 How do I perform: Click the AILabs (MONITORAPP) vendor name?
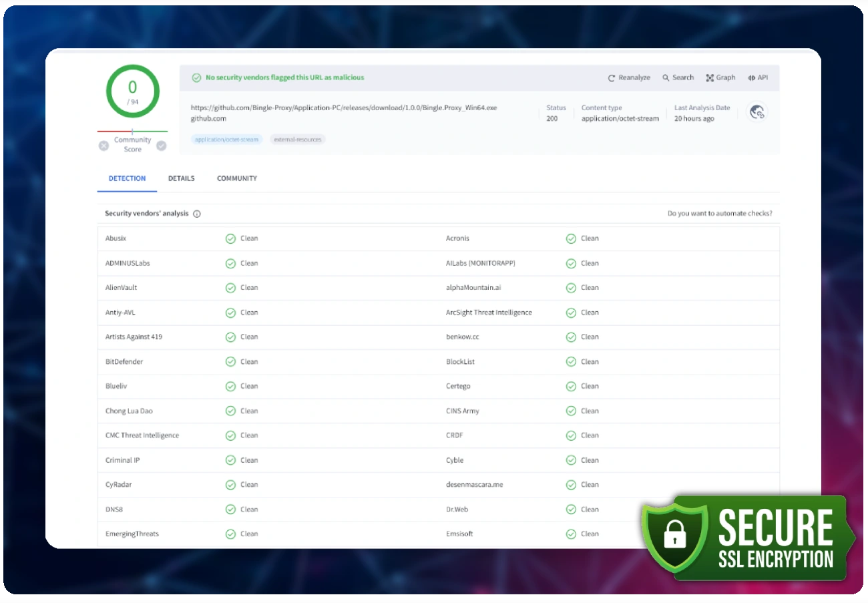click(x=481, y=263)
